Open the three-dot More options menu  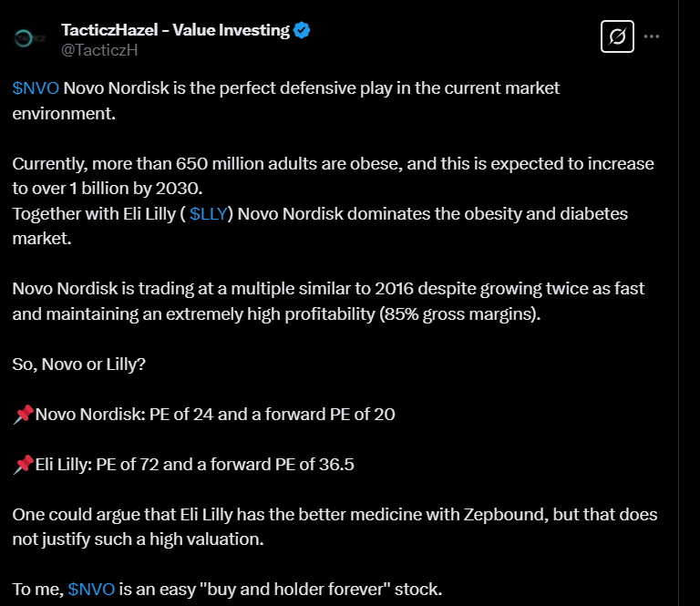point(652,36)
